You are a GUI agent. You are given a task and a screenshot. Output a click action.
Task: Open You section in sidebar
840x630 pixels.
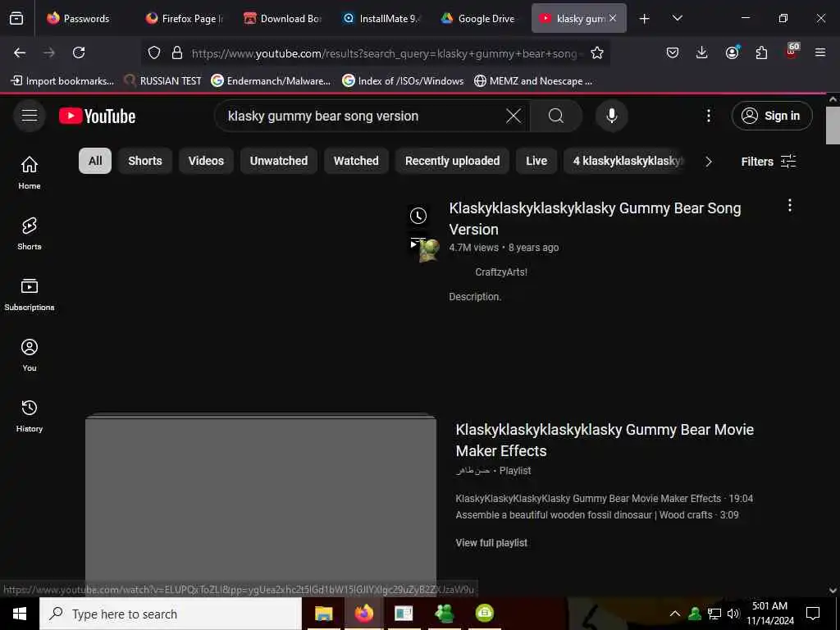pyautogui.click(x=30, y=354)
